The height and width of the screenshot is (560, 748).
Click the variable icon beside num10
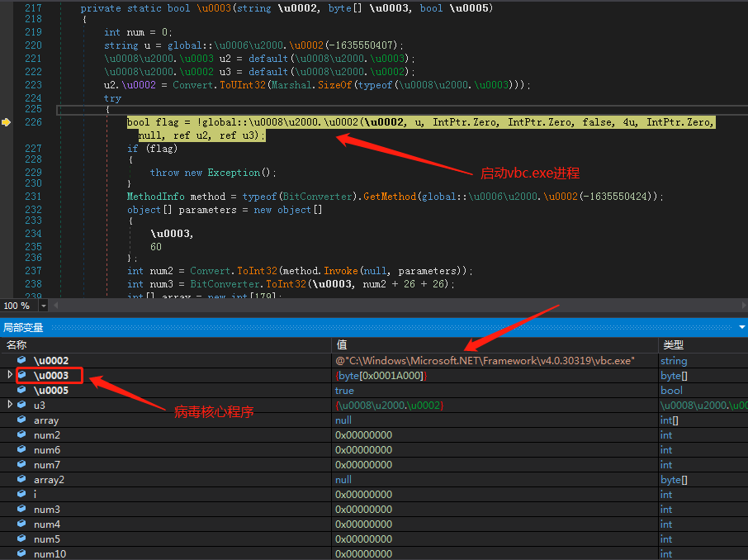click(22, 554)
